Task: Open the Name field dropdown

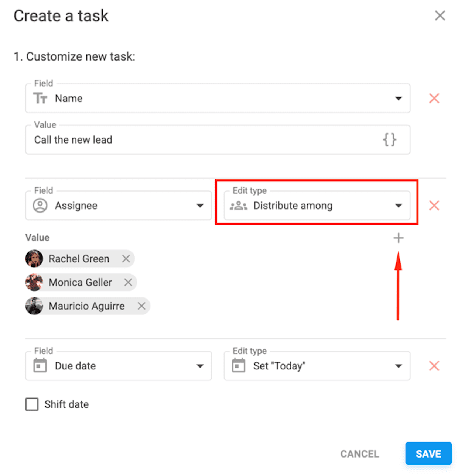Action: click(218, 99)
